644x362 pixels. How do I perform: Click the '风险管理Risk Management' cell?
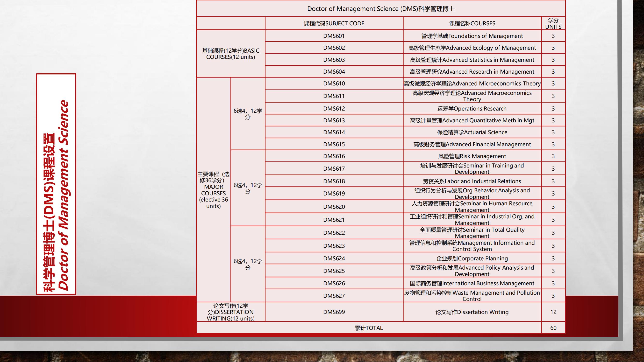(472, 156)
